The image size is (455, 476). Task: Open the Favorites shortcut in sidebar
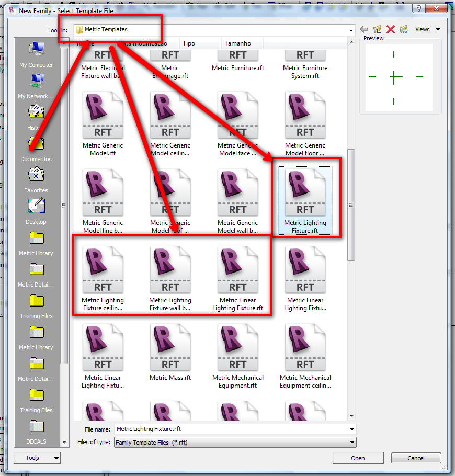click(x=36, y=180)
